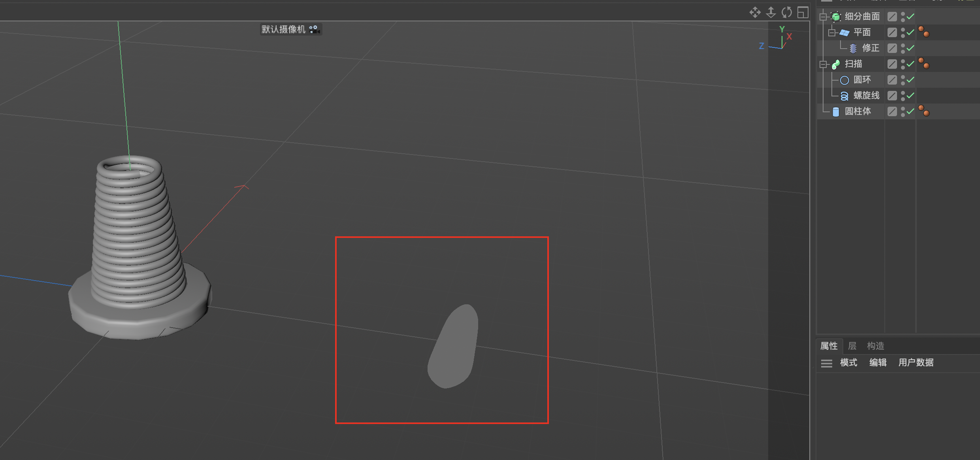980x460 pixels.
Task: Open the 构造 tab
Action: click(875, 346)
